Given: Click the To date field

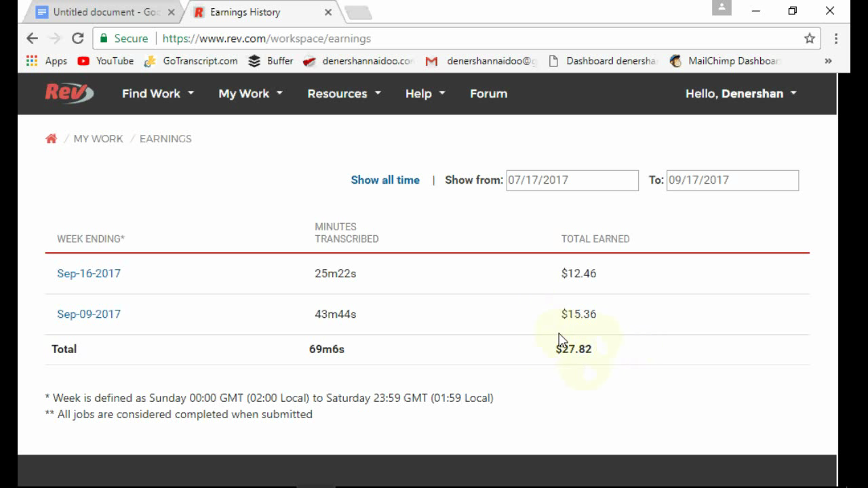Looking at the screenshot, I should coord(732,180).
